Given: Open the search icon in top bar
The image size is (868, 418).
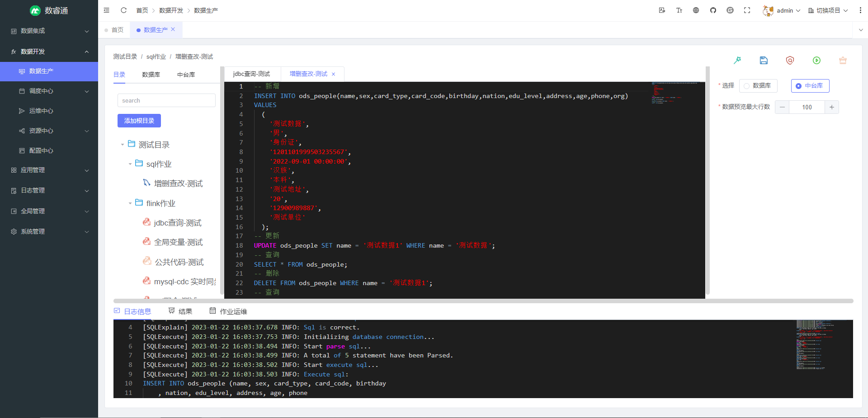Looking at the screenshot, I should pyautogui.click(x=662, y=10).
